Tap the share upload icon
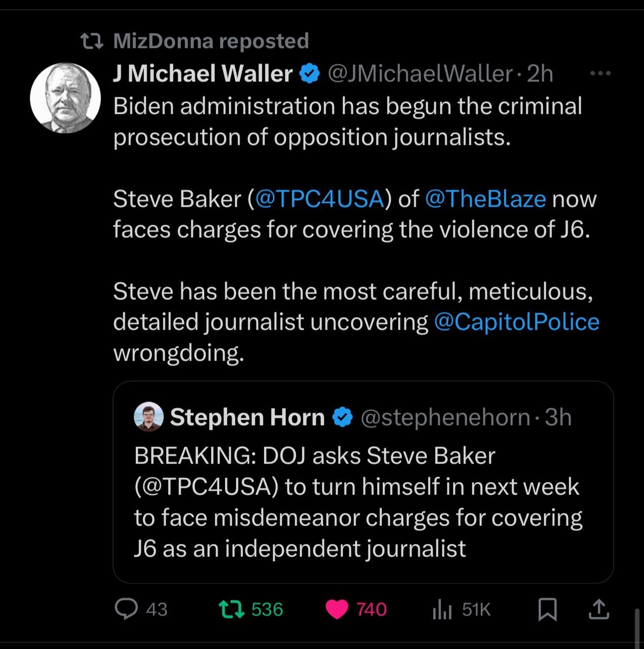 coord(598,609)
